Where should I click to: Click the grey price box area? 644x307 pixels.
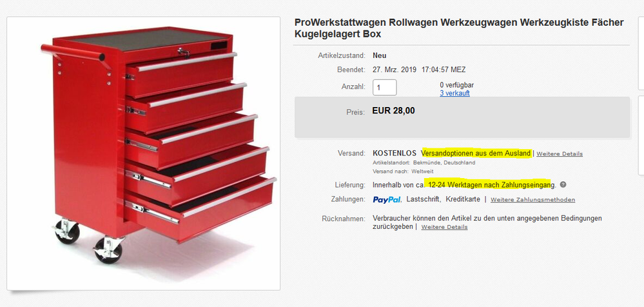click(x=462, y=117)
